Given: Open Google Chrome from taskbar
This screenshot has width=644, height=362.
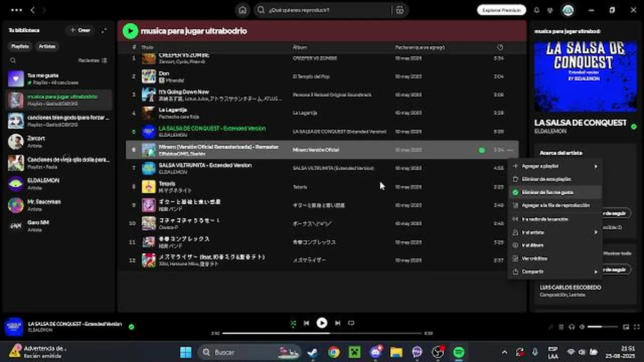Looking at the screenshot, I should (334, 352).
